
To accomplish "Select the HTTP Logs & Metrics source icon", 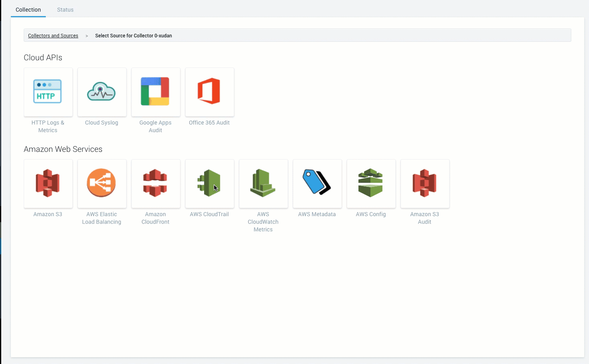I will pyautogui.click(x=48, y=92).
